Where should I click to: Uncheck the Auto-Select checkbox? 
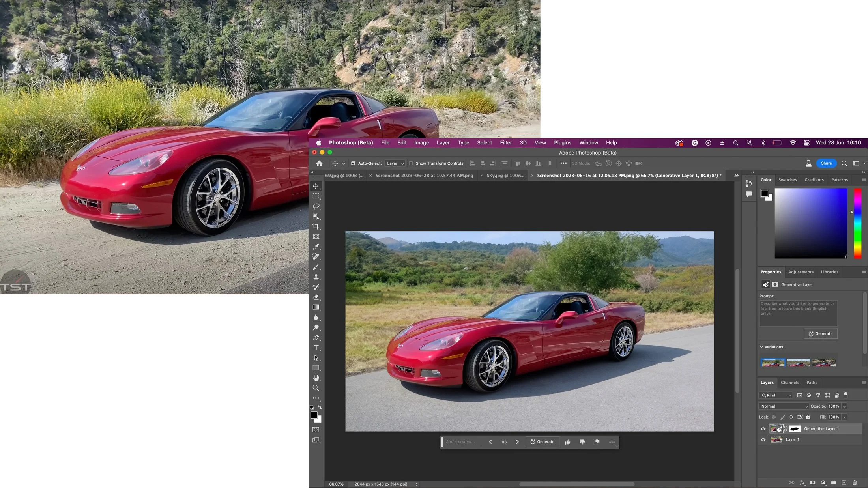(353, 163)
